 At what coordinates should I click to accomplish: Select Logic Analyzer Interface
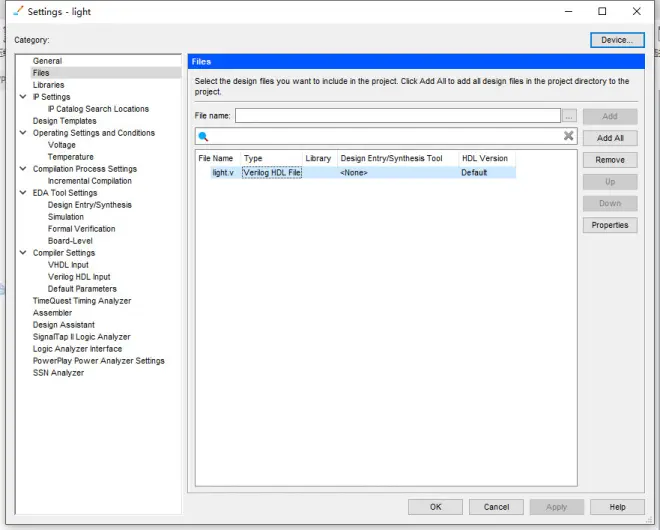[77, 349]
